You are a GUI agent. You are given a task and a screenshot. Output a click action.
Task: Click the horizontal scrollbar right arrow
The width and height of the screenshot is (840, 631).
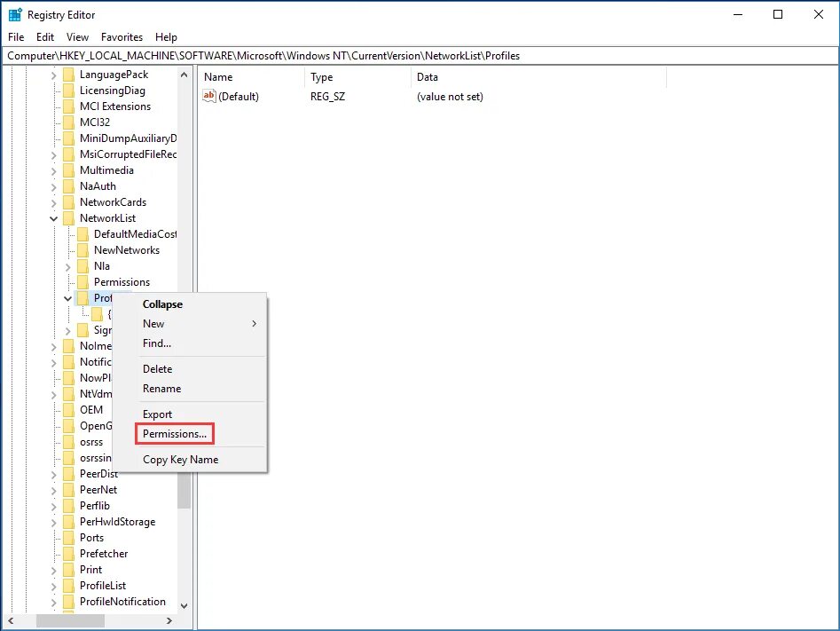[169, 621]
